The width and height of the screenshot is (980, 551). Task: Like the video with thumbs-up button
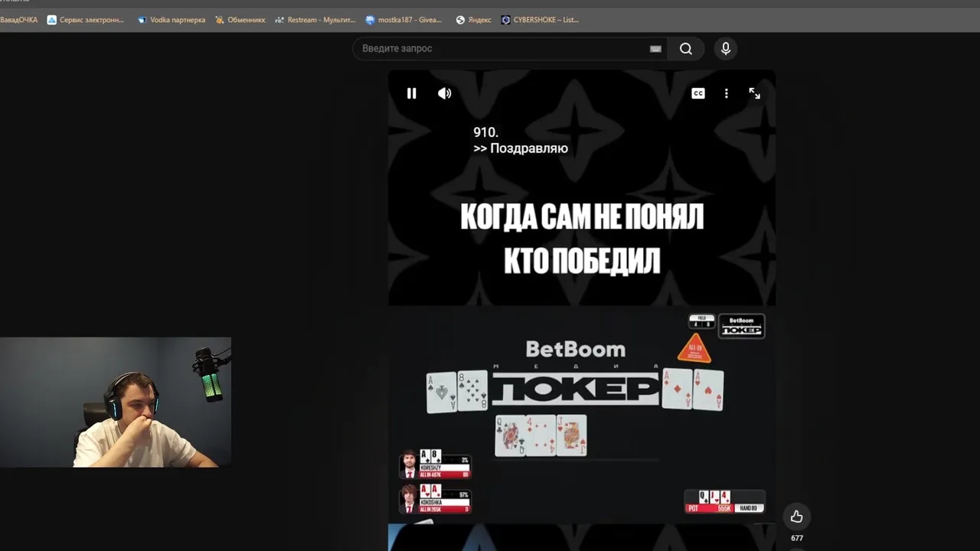click(797, 517)
